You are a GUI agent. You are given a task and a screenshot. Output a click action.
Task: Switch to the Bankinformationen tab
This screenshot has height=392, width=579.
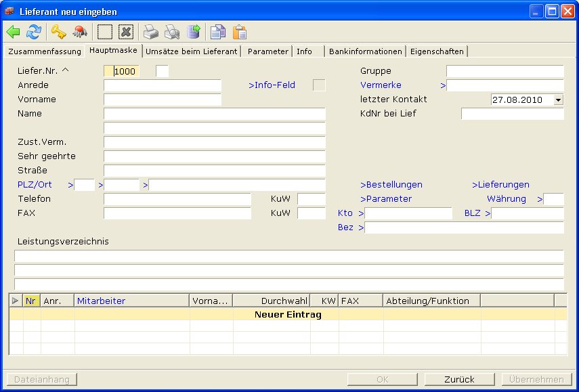(366, 51)
